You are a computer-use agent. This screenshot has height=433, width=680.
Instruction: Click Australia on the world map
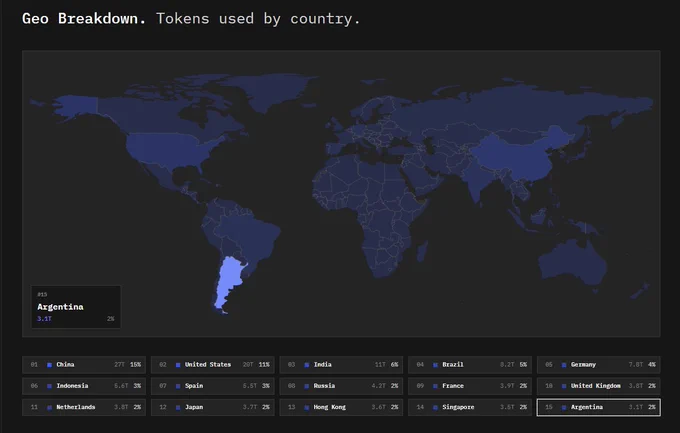coord(572,262)
